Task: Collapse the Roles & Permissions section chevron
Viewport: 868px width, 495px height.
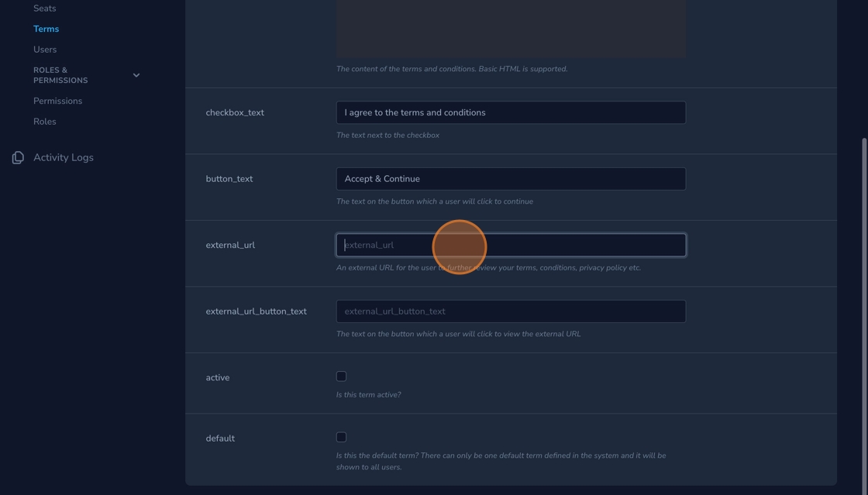Action: coord(136,75)
